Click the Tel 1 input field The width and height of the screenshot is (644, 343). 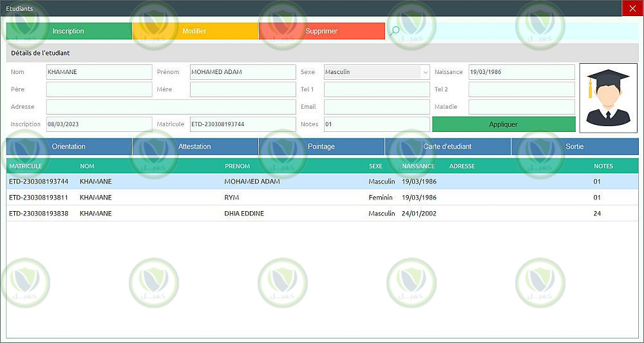pos(377,89)
